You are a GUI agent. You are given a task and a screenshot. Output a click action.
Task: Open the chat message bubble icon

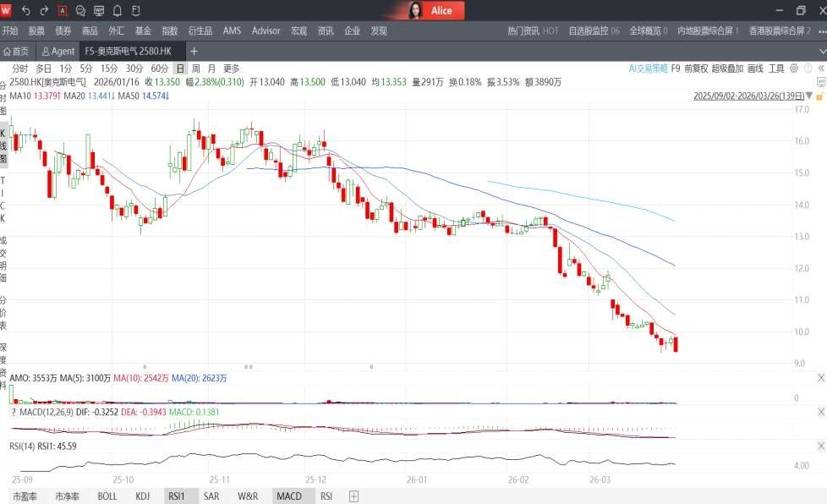[x=80, y=11]
